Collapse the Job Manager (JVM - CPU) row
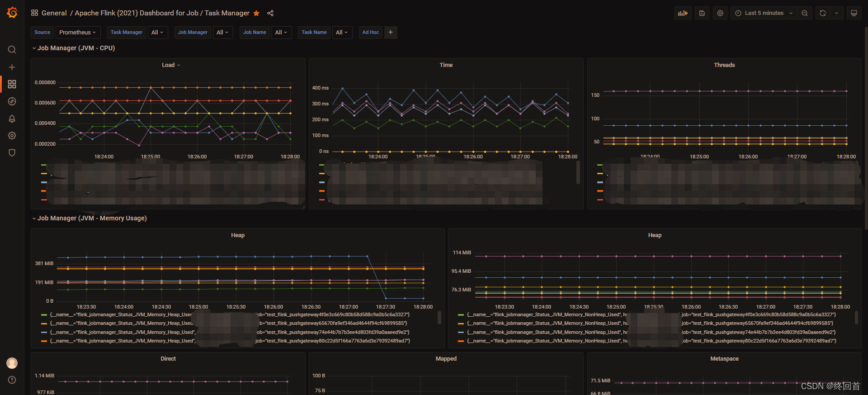The width and height of the screenshot is (868, 395). click(74, 48)
